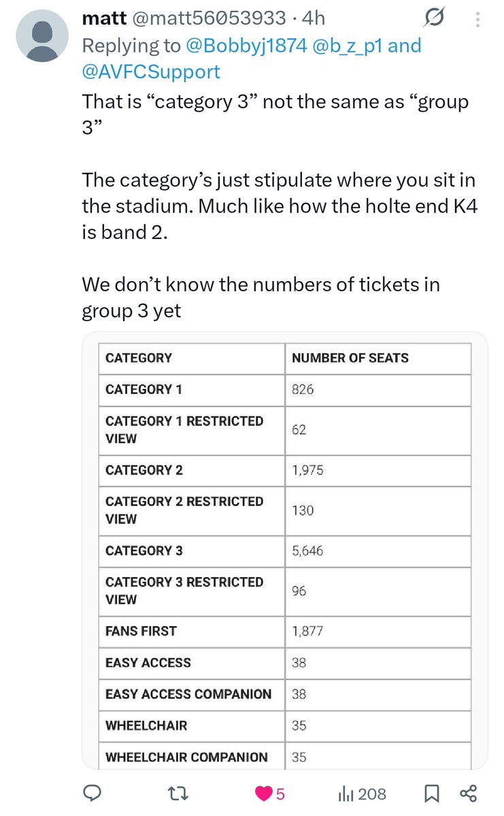Tap the Grok slash-circle icon
Image resolution: width=504 pixels, height=816 pixels.
click(434, 18)
